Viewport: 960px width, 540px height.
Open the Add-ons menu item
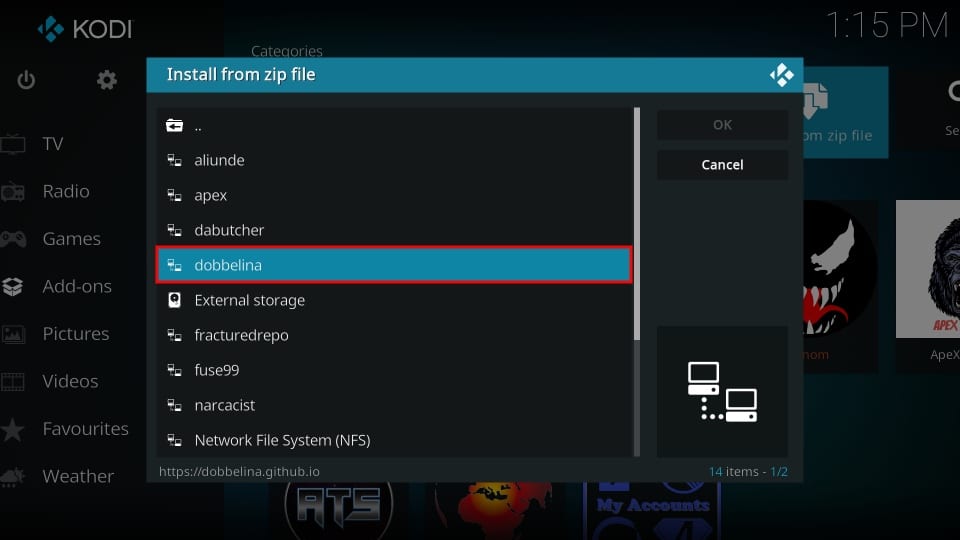coord(77,287)
